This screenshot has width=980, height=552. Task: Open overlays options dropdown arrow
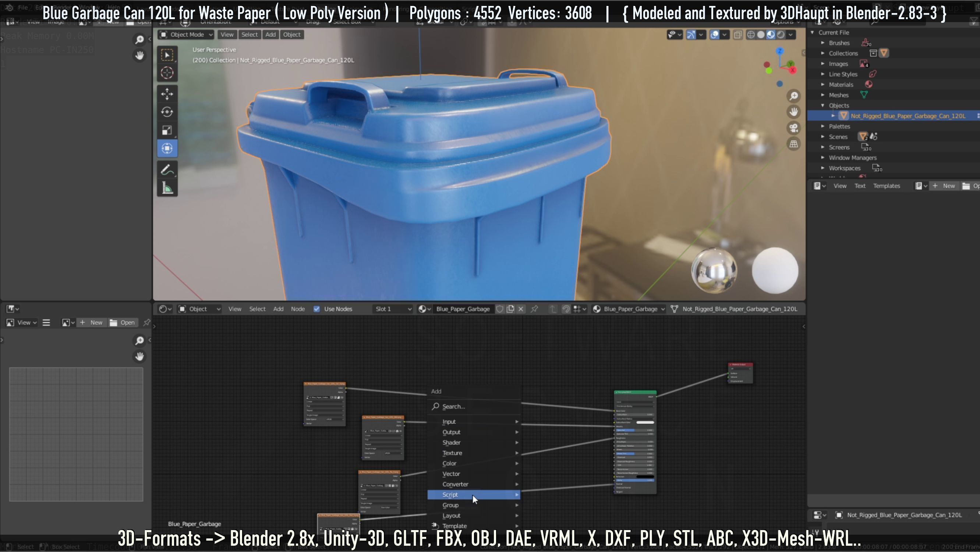click(724, 35)
